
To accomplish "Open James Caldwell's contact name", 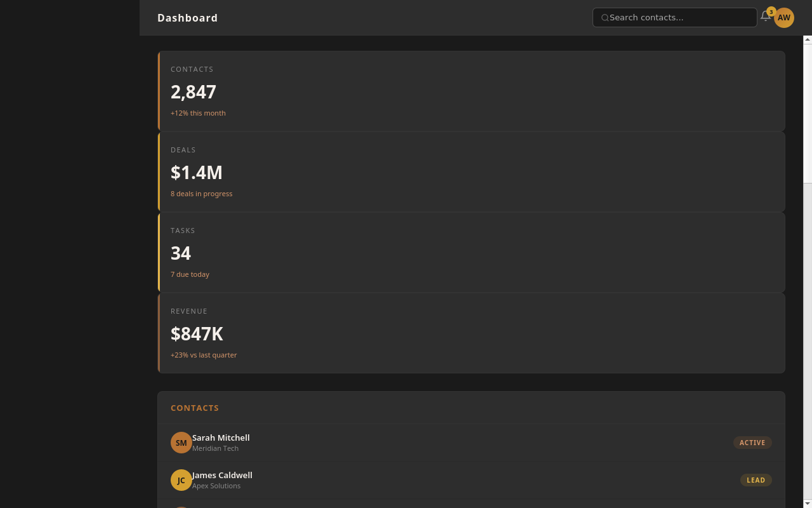I will coord(222,475).
